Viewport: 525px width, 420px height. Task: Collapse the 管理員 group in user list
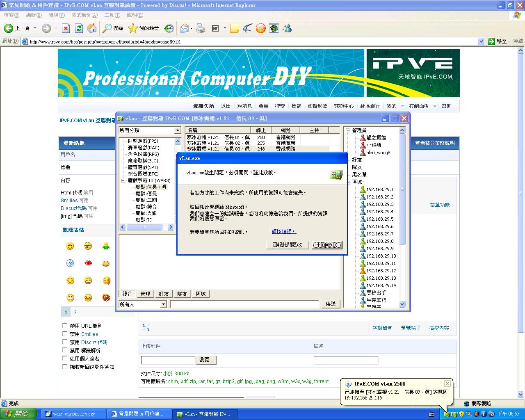[348, 130]
